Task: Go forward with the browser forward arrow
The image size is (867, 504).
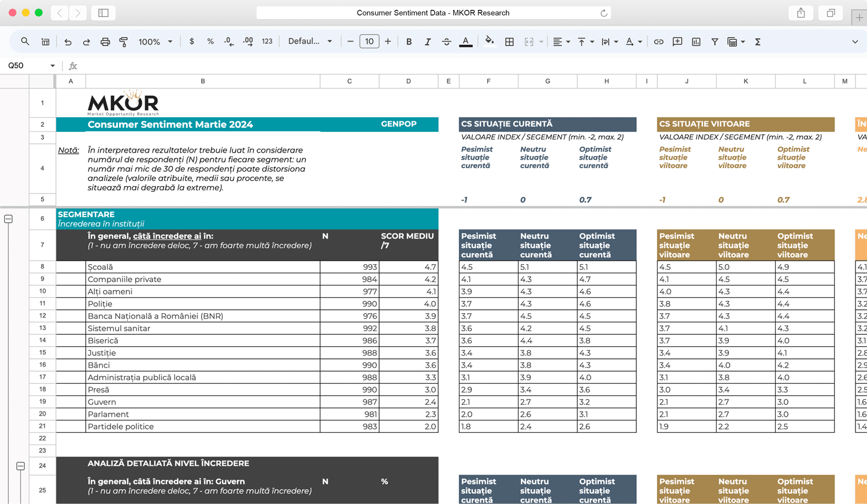Action: pyautogui.click(x=77, y=13)
